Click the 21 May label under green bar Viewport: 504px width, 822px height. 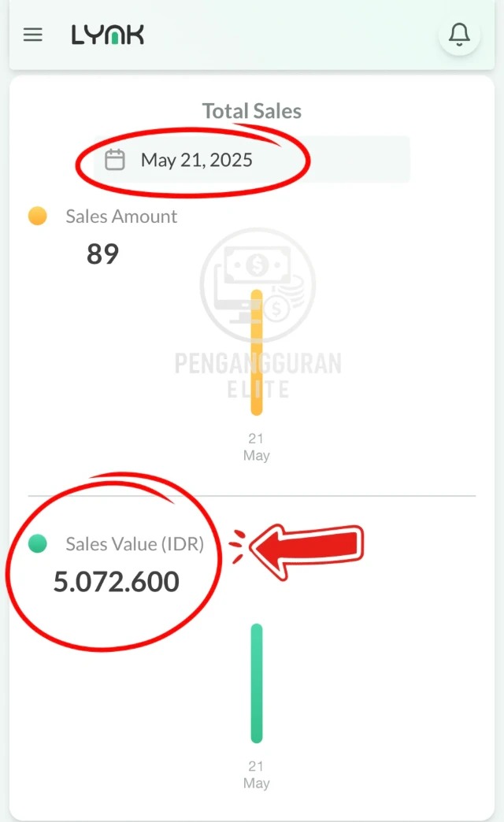pyautogui.click(x=256, y=774)
